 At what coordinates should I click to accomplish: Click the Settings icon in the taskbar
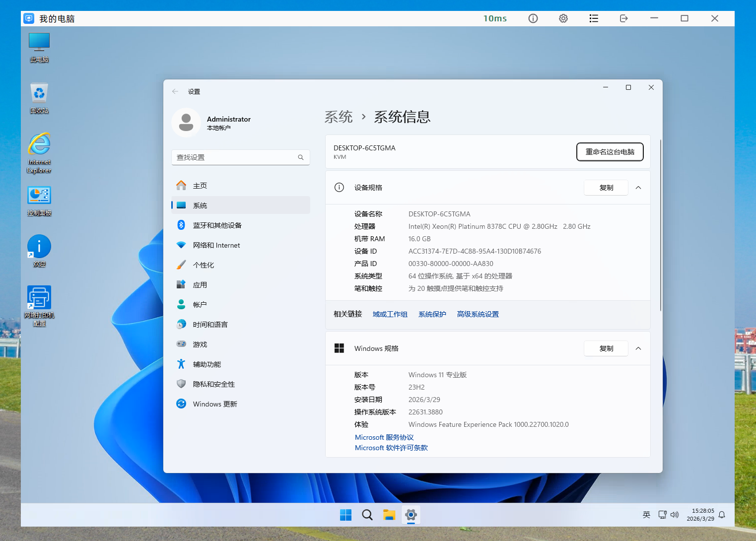click(411, 515)
